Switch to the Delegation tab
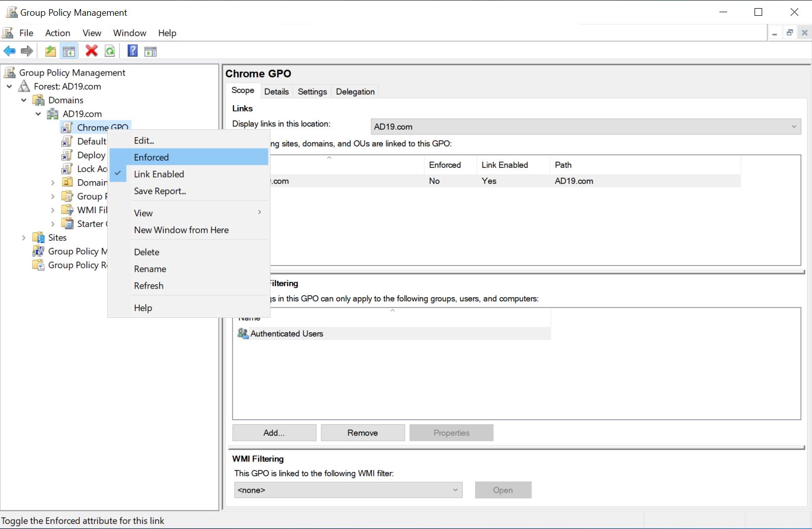 355,92
